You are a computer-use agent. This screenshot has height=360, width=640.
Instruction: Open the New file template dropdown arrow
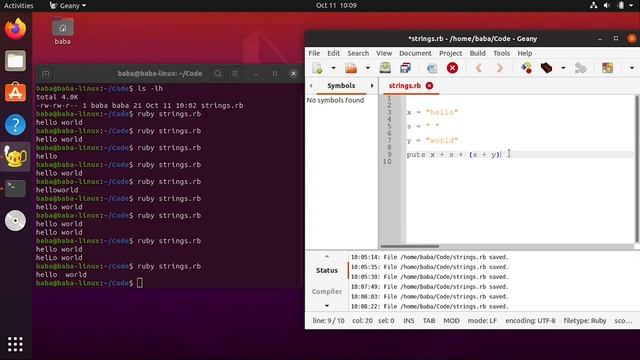(x=333, y=68)
